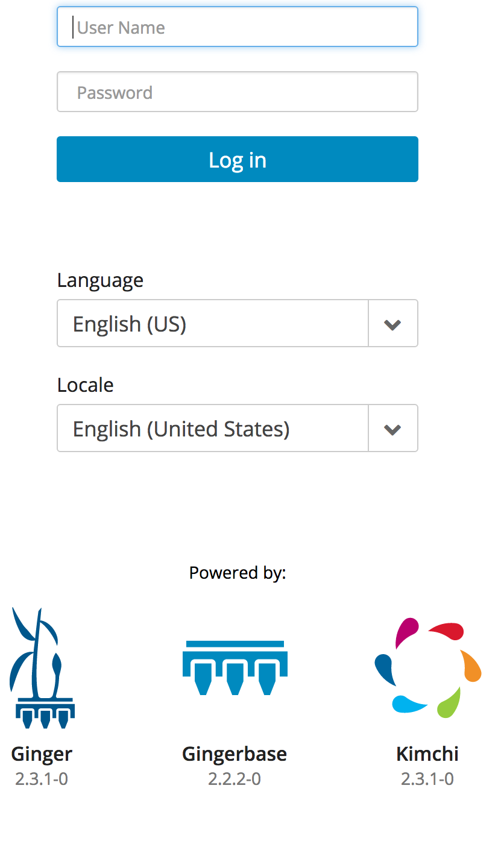The height and width of the screenshot is (844, 504).
Task: Select the English (United States) locale box
Action: (212, 429)
